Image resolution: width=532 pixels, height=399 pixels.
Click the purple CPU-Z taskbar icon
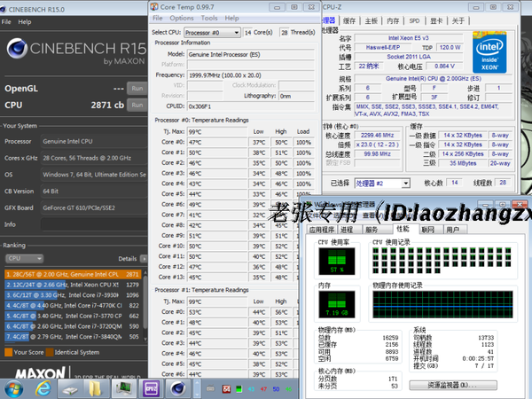coord(151,387)
